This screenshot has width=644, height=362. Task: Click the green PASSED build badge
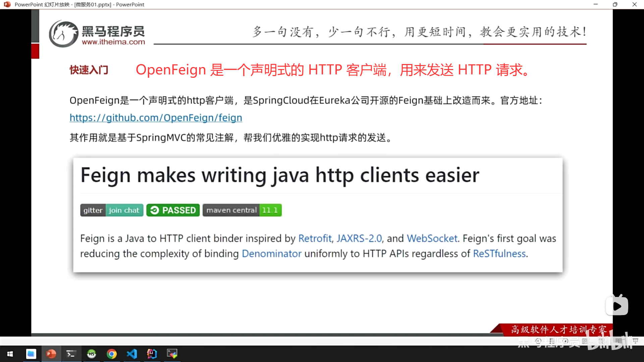pos(173,210)
